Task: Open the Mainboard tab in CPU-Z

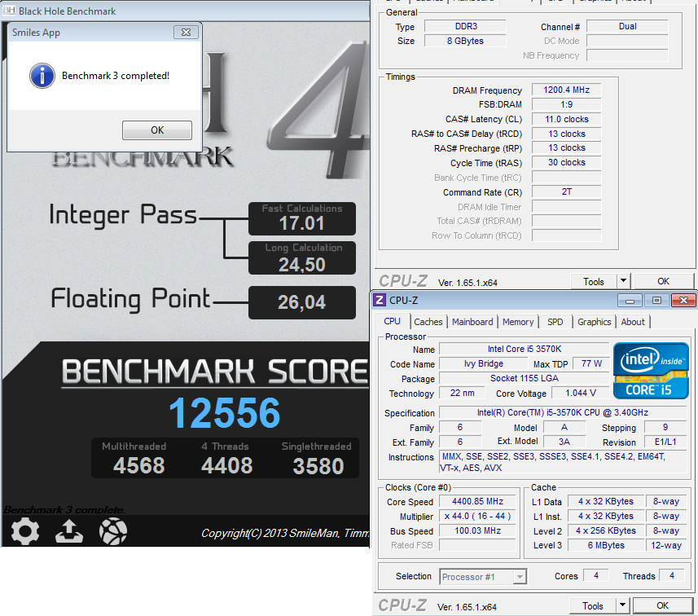Action: [472, 322]
